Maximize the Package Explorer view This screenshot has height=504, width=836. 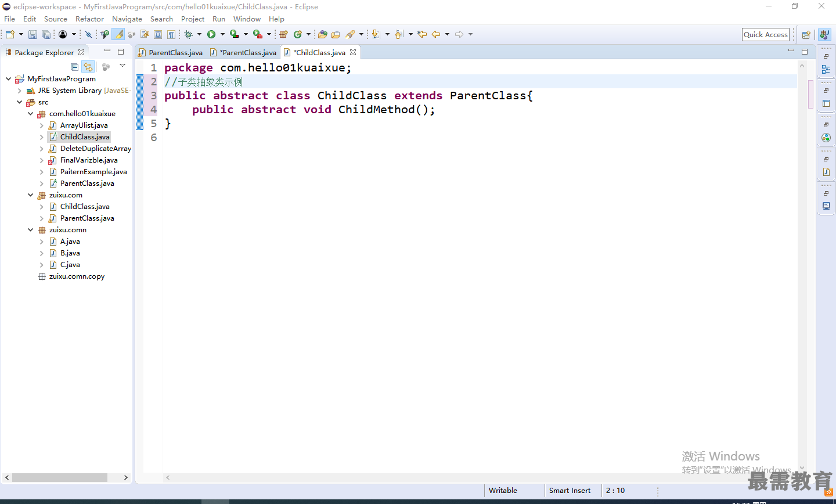coord(121,51)
